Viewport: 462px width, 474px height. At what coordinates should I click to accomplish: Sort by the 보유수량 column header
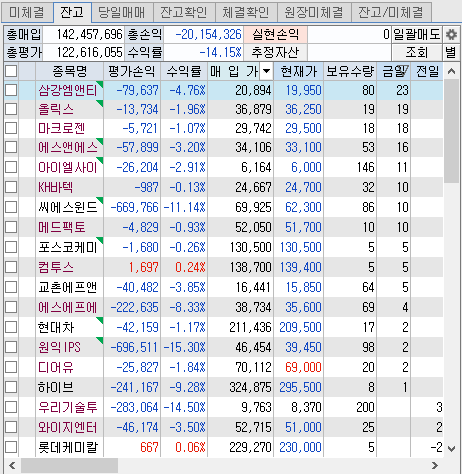tap(350, 71)
